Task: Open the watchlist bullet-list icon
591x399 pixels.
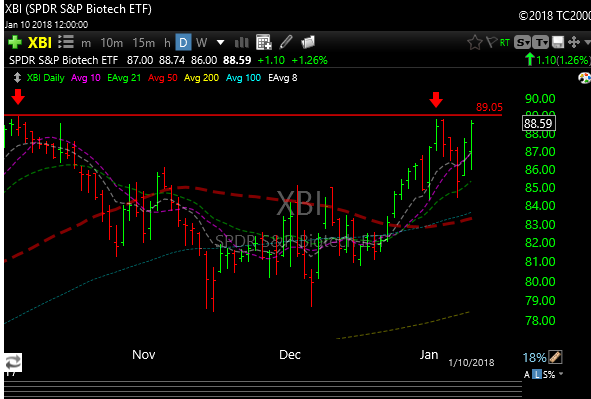Action: click(x=66, y=42)
